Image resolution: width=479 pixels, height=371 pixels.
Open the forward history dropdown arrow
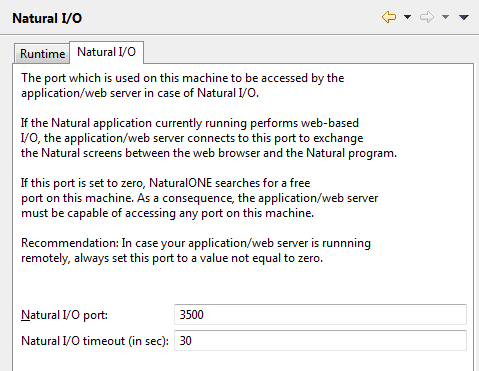click(445, 17)
